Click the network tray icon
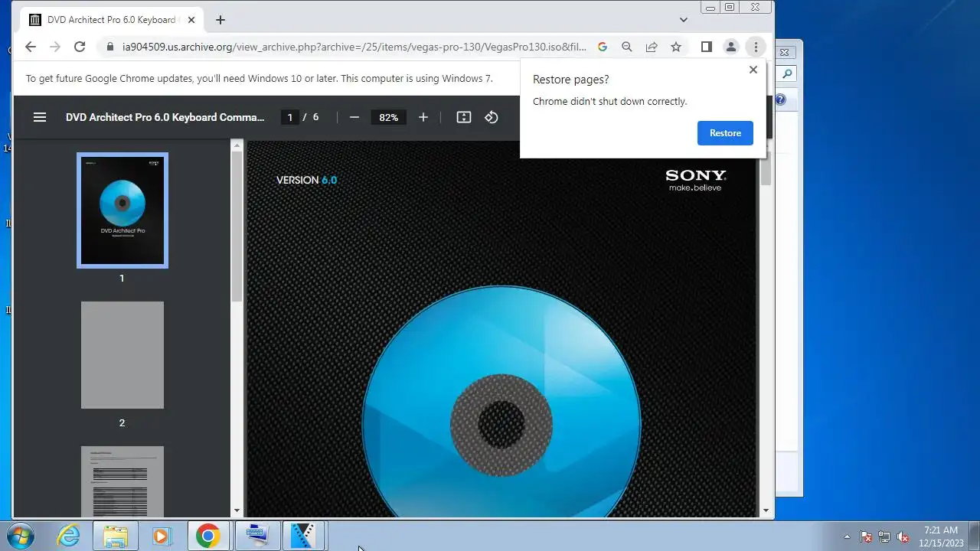The image size is (980, 551). (x=884, y=536)
